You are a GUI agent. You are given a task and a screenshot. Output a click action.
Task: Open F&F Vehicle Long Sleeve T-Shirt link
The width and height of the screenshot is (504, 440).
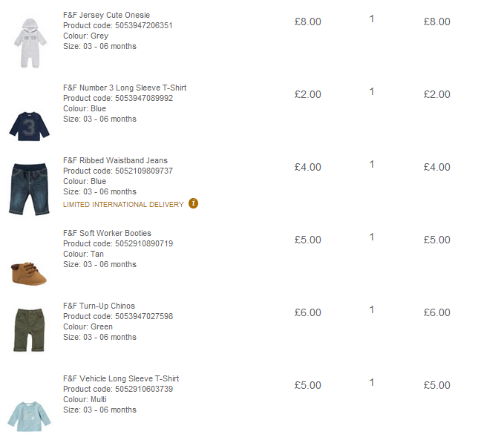pos(121,378)
